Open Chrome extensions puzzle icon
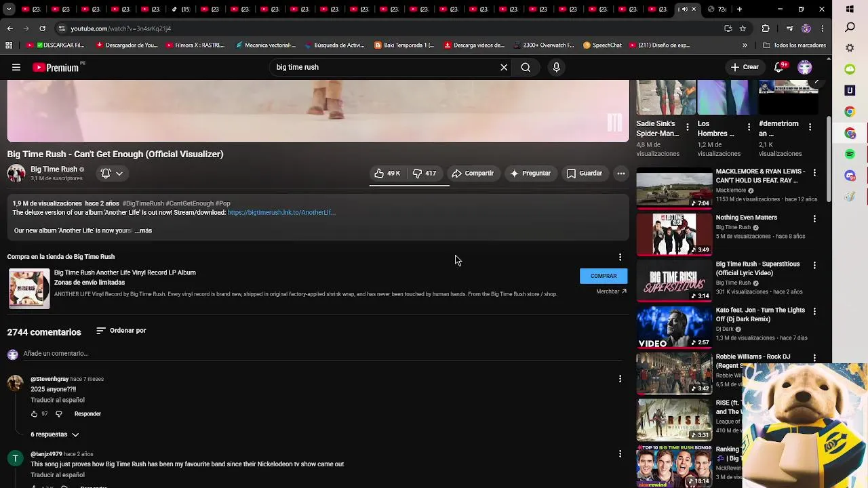 [766, 28]
